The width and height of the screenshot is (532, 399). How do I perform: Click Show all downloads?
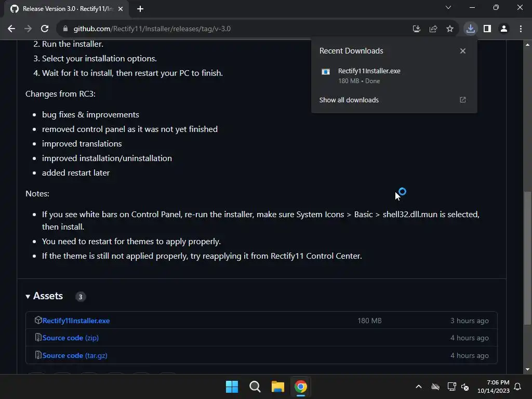(349, 100)
